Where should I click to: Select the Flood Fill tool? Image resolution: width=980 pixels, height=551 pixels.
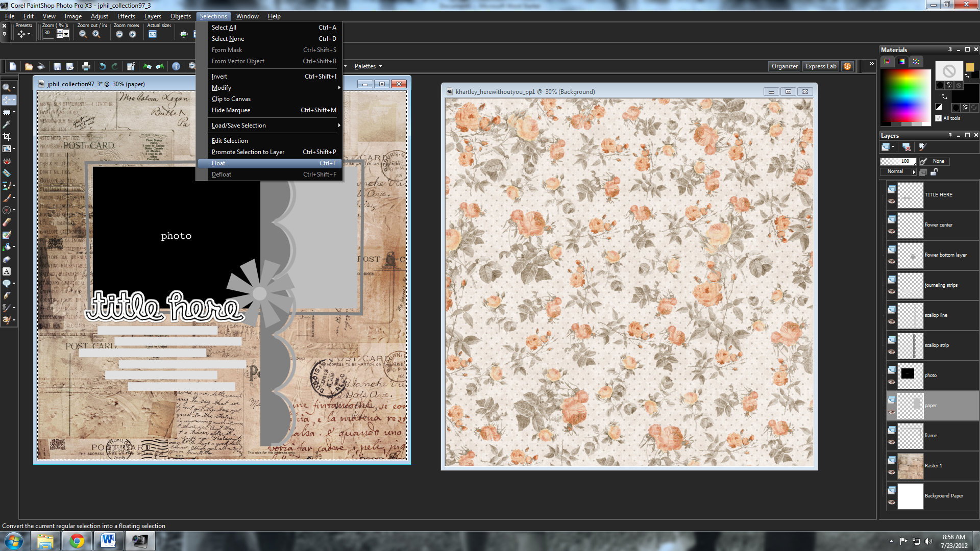click(x=7, y=246)
